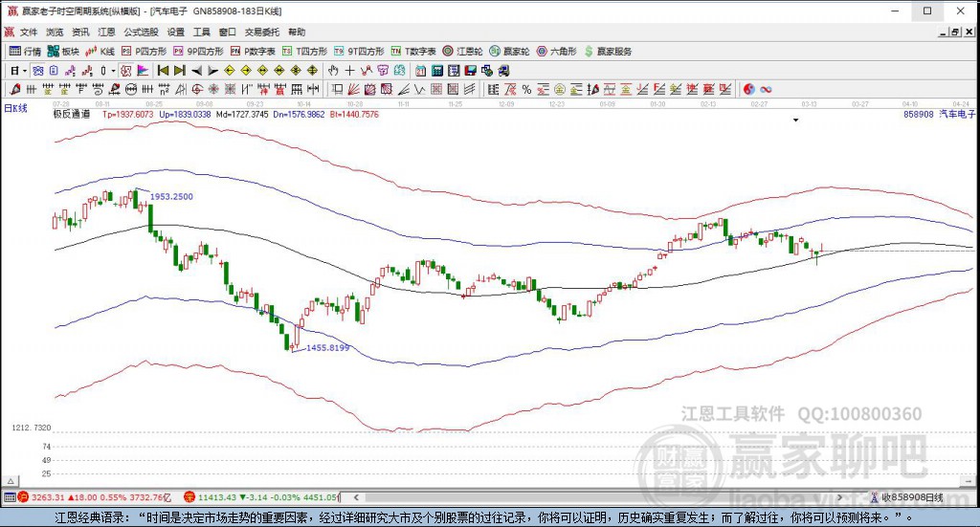The width and height of the screenshot is (980, 527).
Task: Click the small black triangle marker above chart
Action: (x=795, y=120)
